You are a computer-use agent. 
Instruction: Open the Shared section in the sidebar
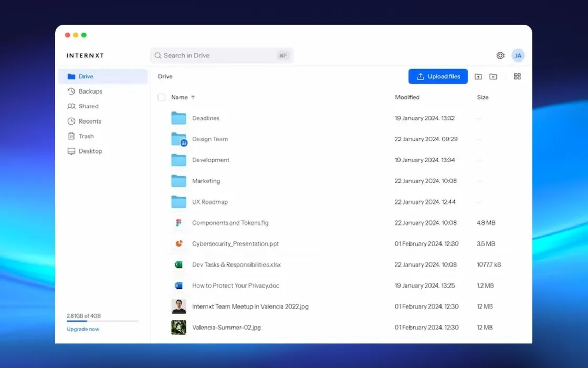click(x=87, y=106)
